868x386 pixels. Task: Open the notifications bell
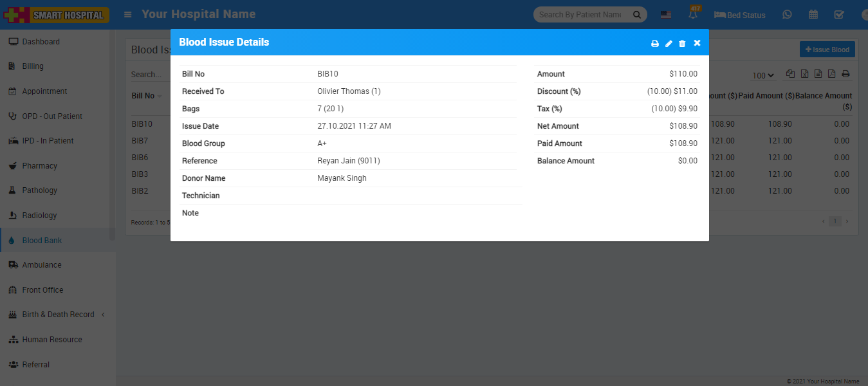pyautogui.click(x=693, y=15)
